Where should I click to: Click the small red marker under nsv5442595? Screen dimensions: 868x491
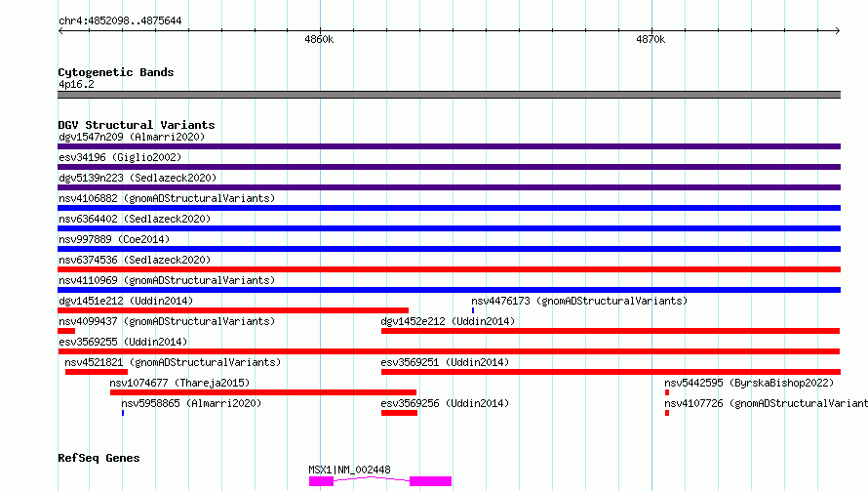(x=667, y=392)
